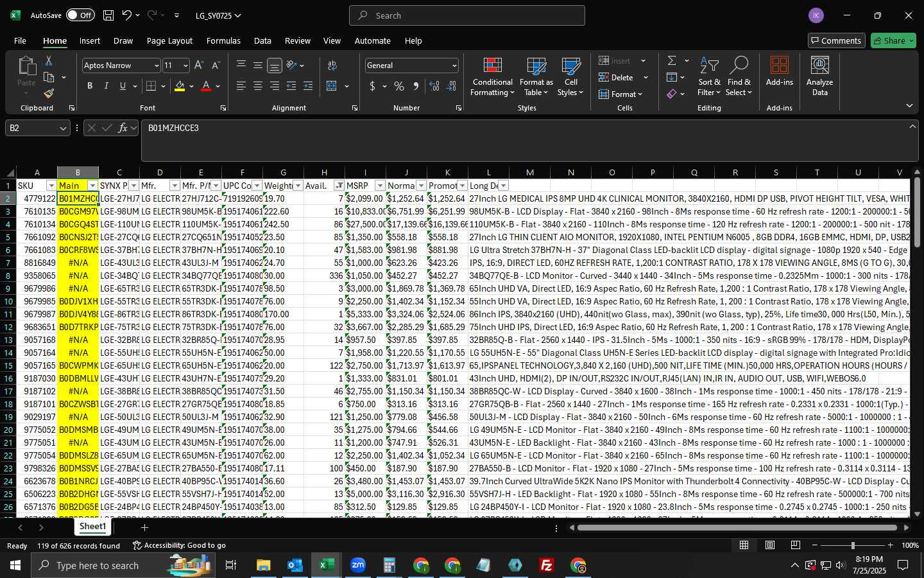Open filter dropdown for Main column
This screenshot has width=924, height=578.
coord(92,186)
